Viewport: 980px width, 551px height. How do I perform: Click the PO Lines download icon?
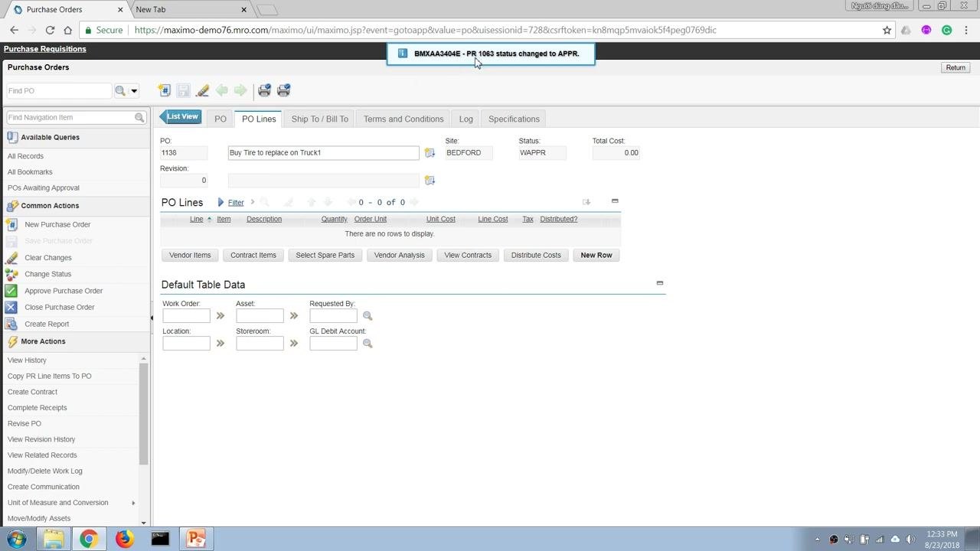click(x=586, y=202)
